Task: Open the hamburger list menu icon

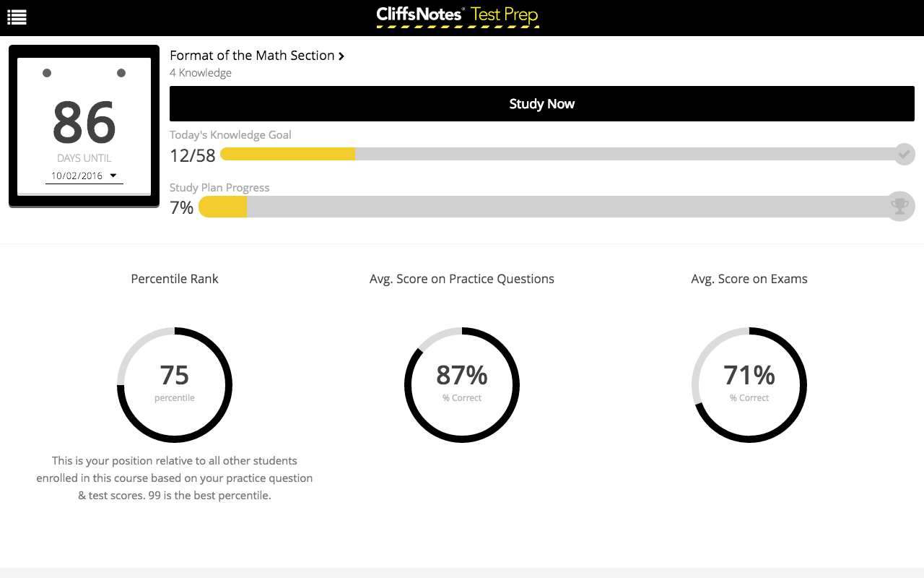Action: [17, 17]
